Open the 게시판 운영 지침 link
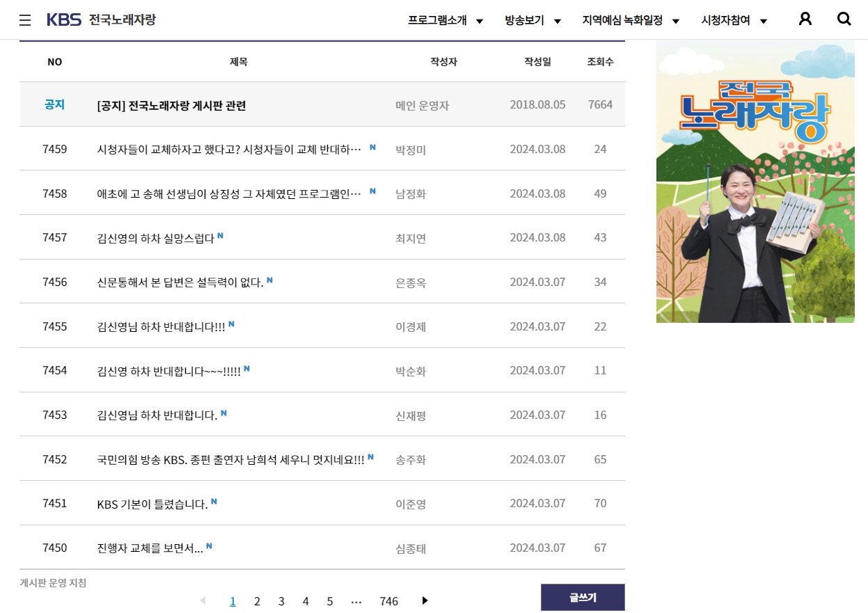 (x=52, y=583)
